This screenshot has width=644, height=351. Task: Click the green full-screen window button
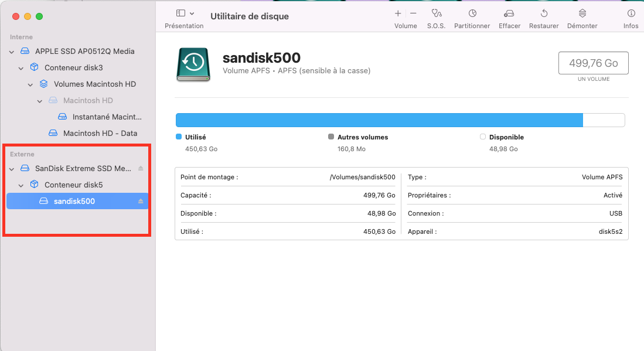(x=39, y=16)
